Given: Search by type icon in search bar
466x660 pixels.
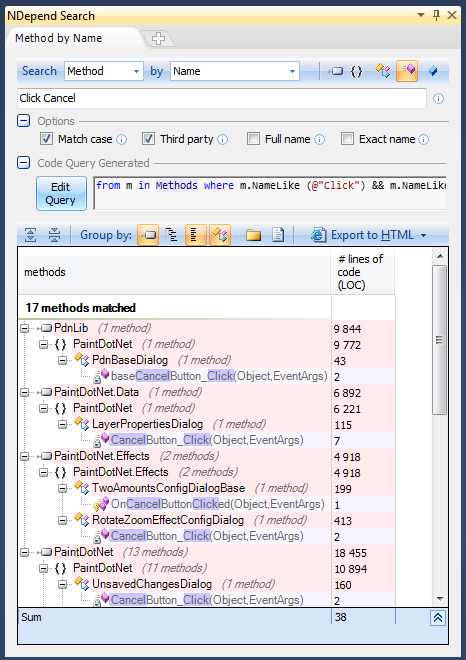Looking at the screenshot, I should pos(383,71).
